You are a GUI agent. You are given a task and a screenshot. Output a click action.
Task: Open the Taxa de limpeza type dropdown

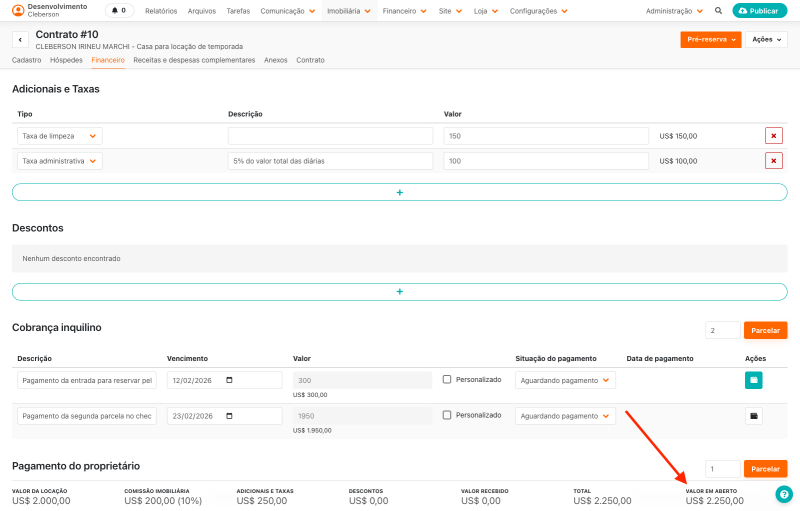click(59, 136)
